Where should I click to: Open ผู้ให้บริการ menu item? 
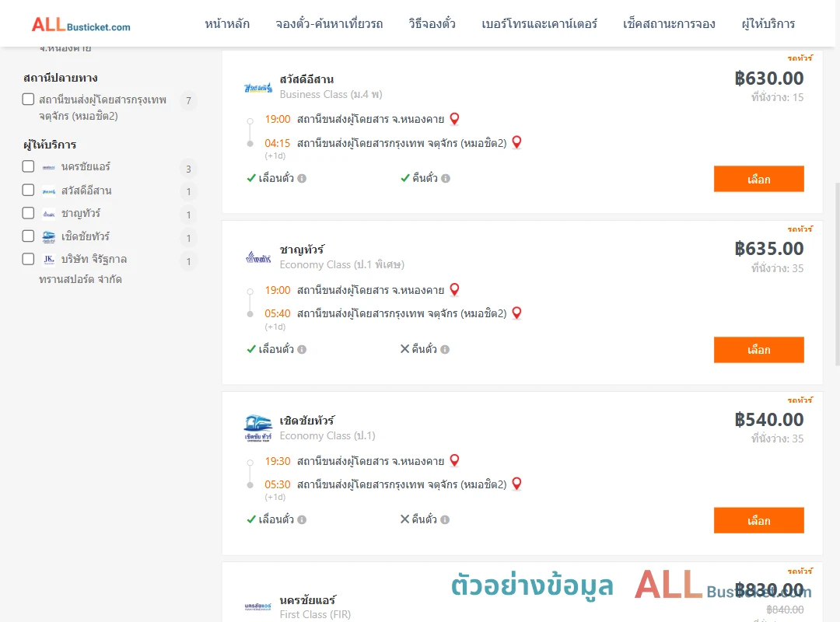point(768,23)
